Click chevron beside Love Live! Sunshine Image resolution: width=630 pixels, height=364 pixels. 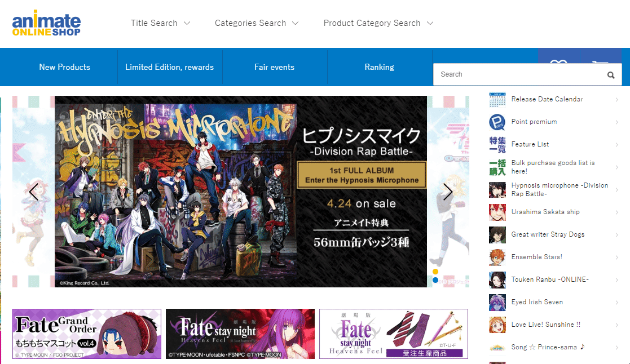(x=616, y=325)
